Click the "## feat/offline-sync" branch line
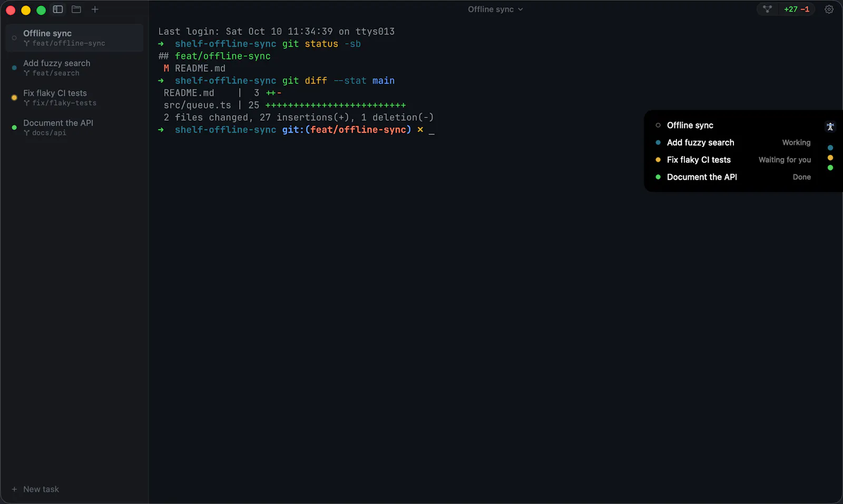 214,56
